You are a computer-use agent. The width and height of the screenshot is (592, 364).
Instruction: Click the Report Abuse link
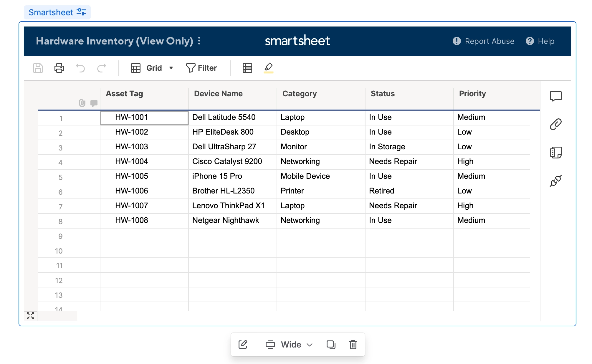[x=490, y=41]
